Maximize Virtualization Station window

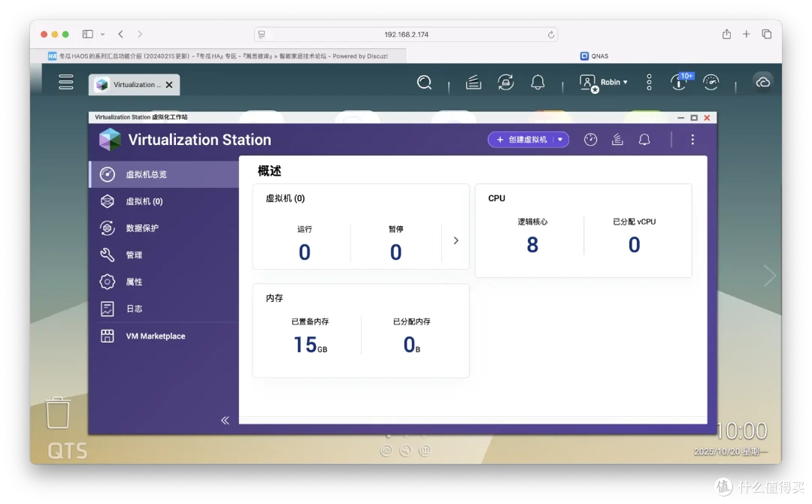coord(694,118)
